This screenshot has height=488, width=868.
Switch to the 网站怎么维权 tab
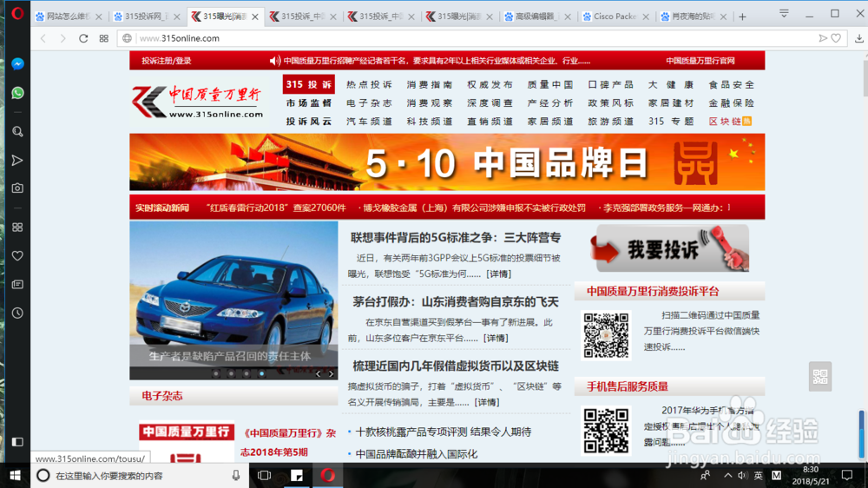(x=69, y=16)
